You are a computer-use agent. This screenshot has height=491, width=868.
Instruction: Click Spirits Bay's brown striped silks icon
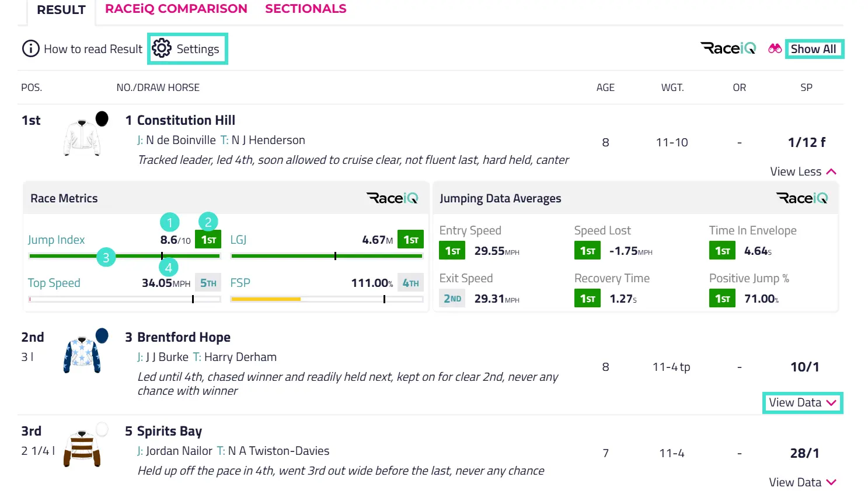pos(82,449)
